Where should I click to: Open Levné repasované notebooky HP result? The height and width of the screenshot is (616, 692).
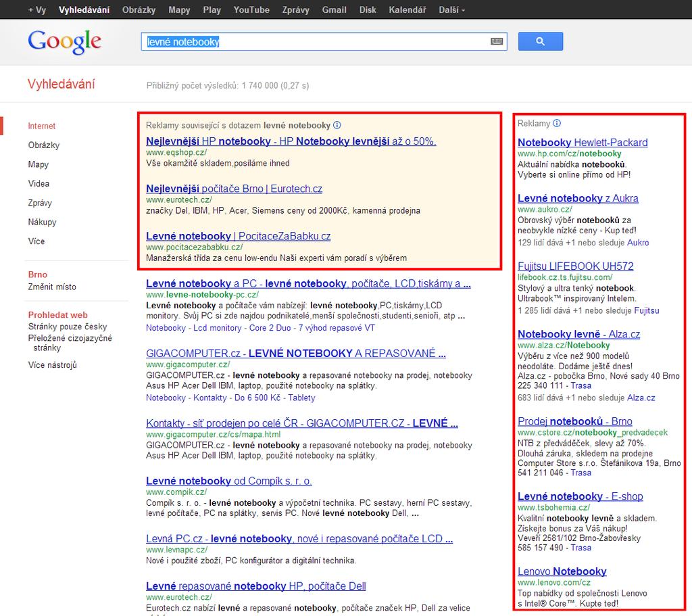[256, 586]
